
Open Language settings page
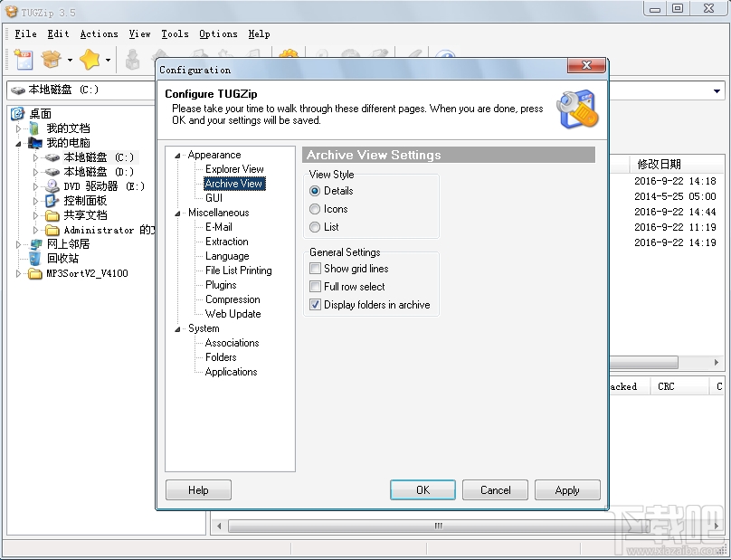(227, 256)
